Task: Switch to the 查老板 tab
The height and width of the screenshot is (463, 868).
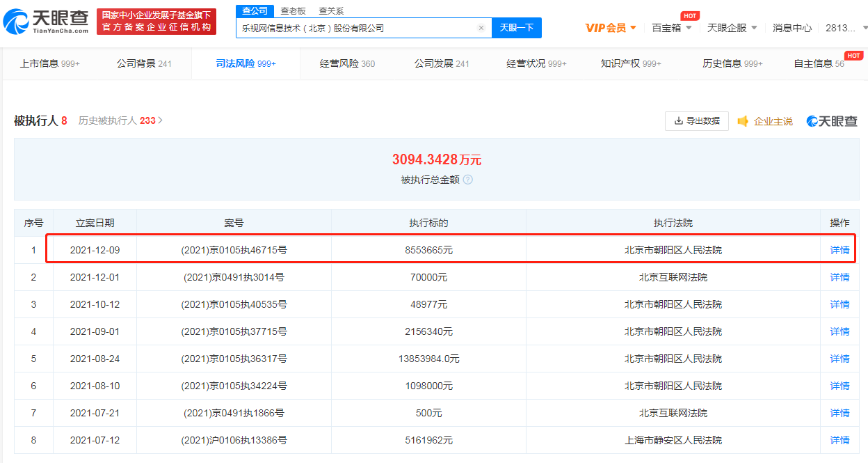Action: (292, 11)
